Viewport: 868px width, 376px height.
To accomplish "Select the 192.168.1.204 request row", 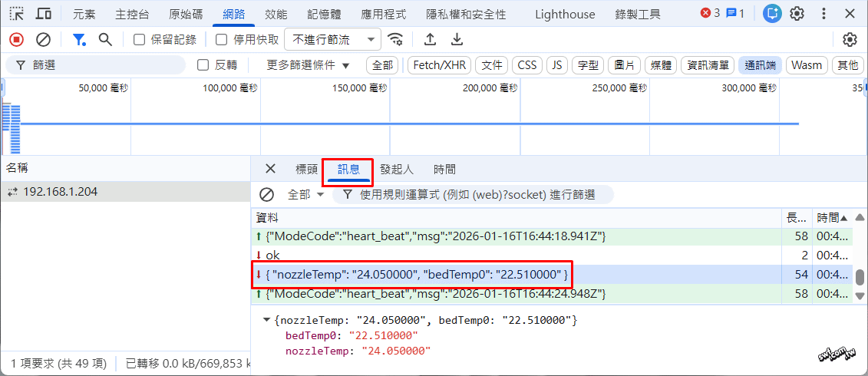I will (x=125, y=192).
